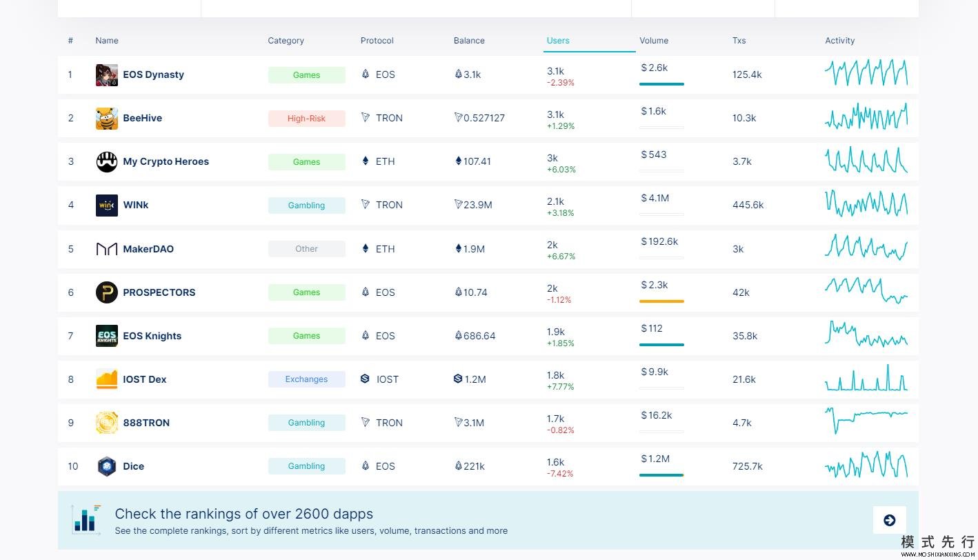
Task: Filter by High-Risk tag on BeeHive
Action: tap(307, 119)
